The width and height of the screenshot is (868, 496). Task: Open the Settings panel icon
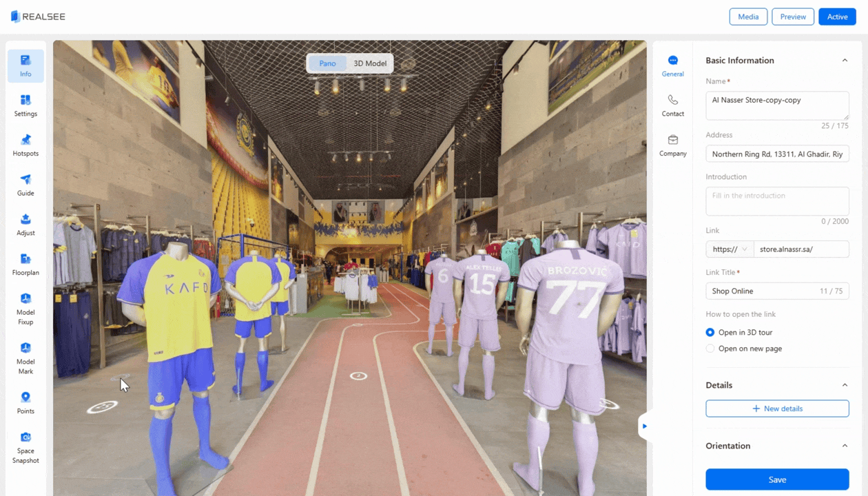click(25, 105)
